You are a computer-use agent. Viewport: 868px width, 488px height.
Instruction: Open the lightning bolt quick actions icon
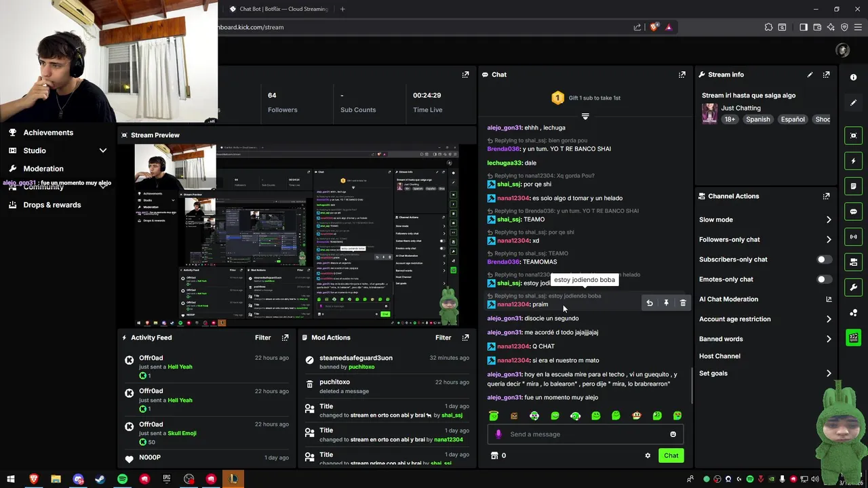[x=854, y=161]
